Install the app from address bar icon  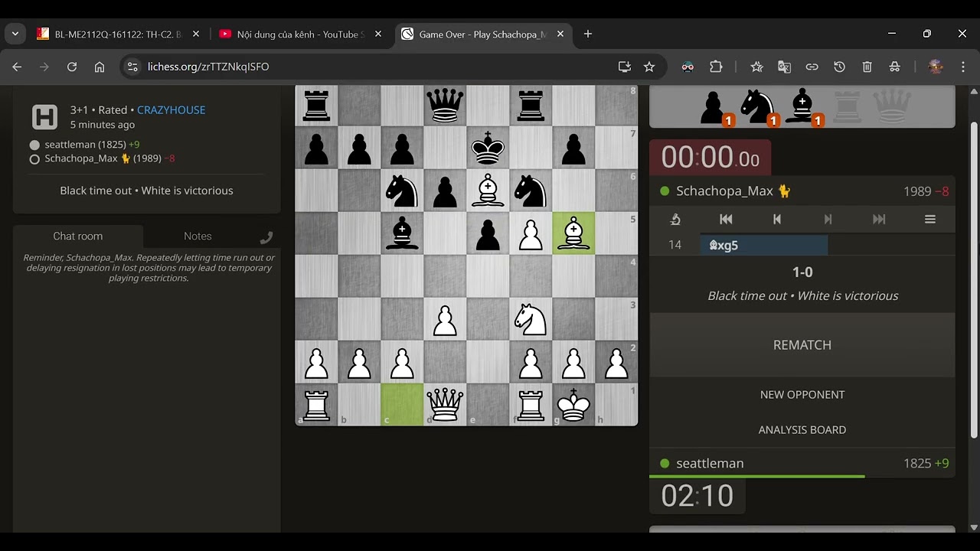click(x=625, y=67)
